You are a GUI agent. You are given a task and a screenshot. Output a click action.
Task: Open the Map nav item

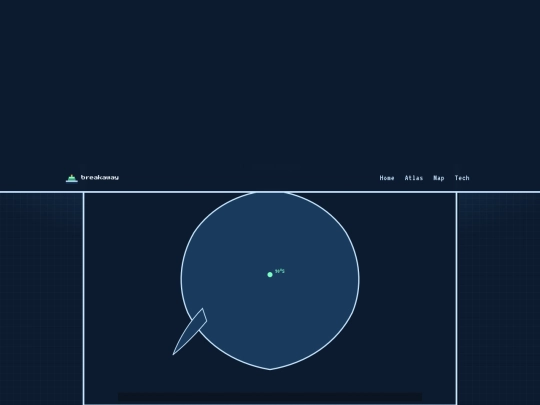coord(439,178)
